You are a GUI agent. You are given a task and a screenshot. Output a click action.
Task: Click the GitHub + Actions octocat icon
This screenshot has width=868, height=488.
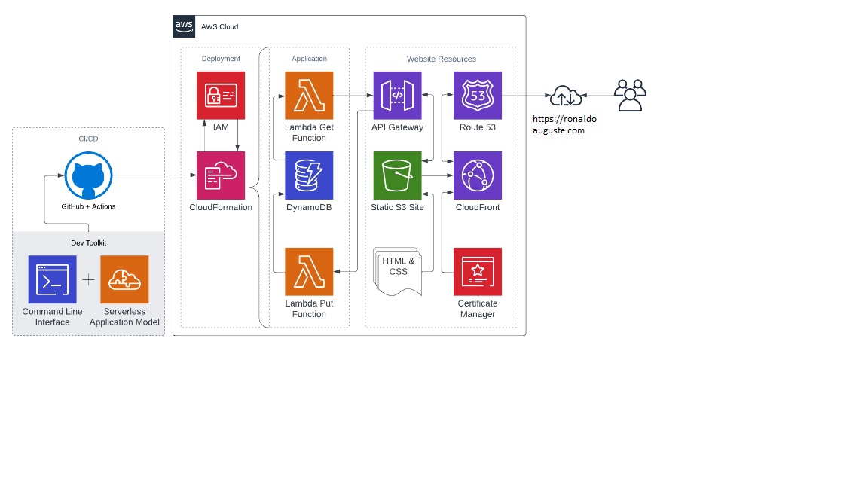pos(88,175)
